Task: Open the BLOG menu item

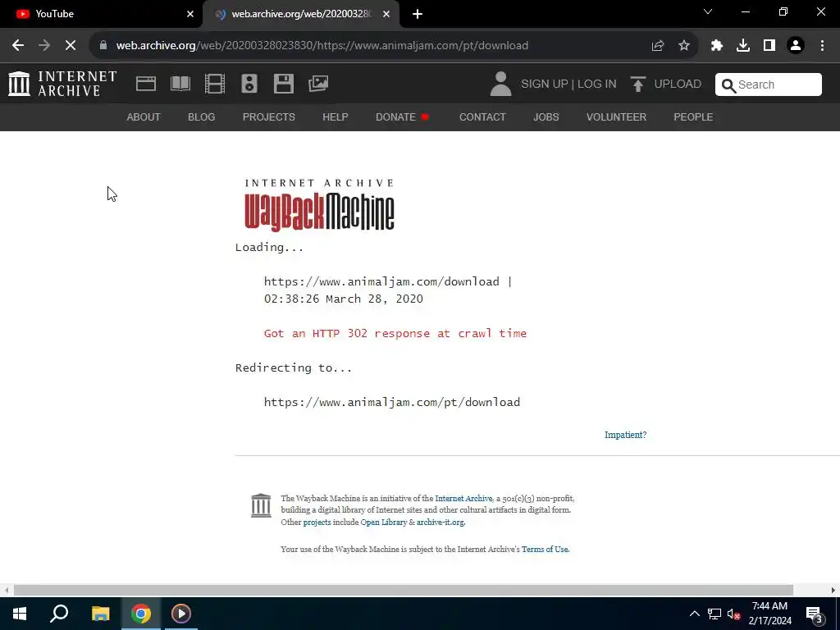Action: pyautogui.click(x=202, y=116)
